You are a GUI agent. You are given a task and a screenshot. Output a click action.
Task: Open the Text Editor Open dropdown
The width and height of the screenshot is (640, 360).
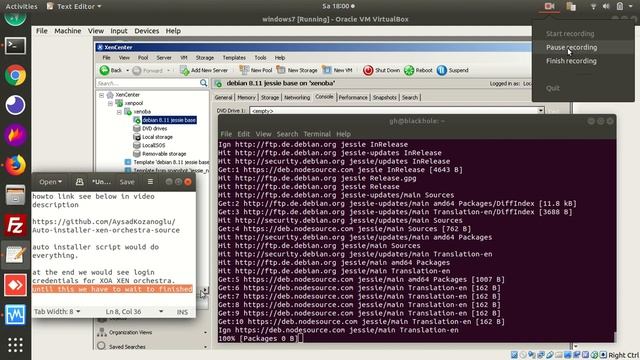point(51,182)
